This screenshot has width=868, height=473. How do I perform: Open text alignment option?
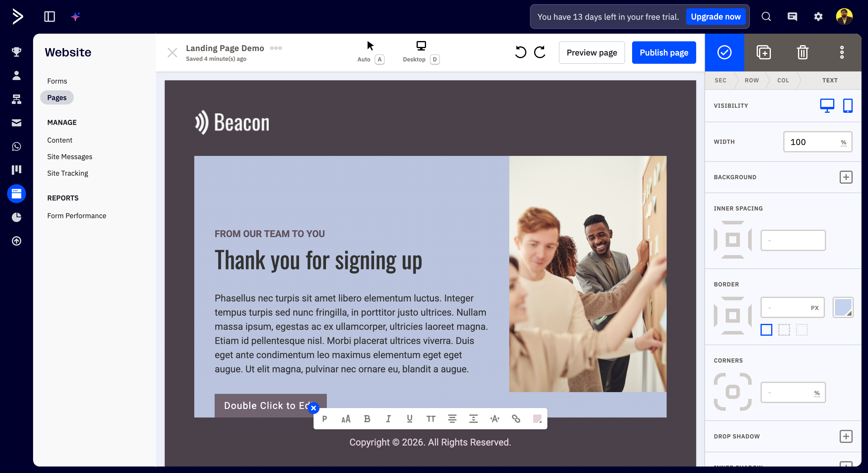(x=452, y=419)
